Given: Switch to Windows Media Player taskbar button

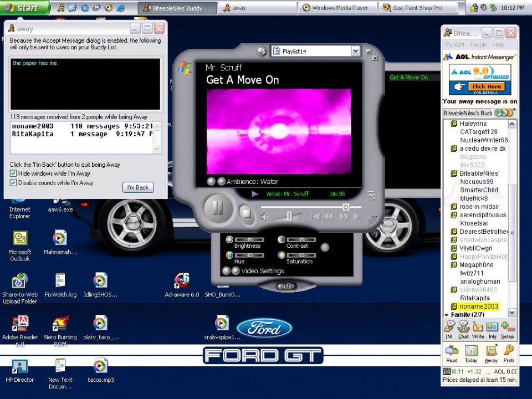Looking at the screenshot, I should click(337, 8).
